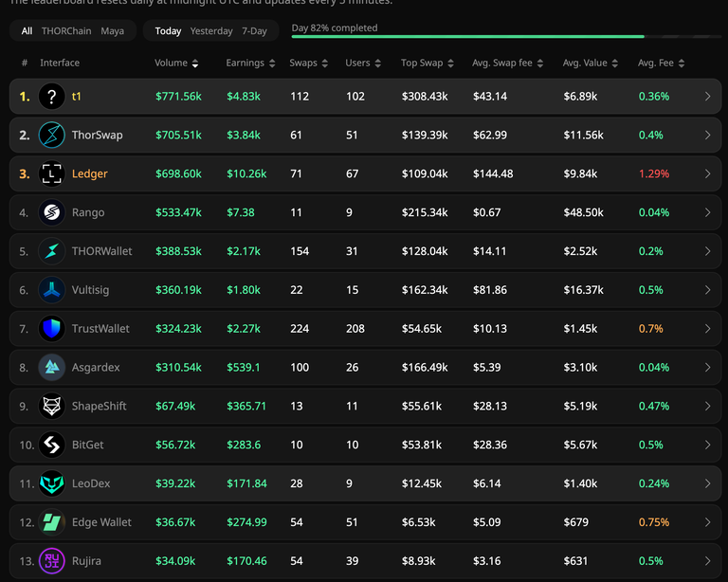
Task: Sort by the Avg. Swap fee arrows
Action: [x=540, y=64]
